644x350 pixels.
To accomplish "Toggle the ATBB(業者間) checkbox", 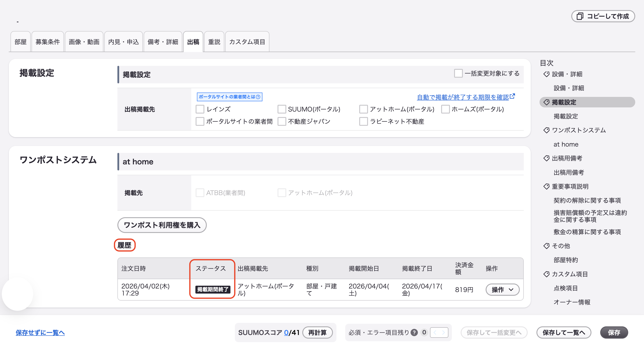I will pos(200,193).
